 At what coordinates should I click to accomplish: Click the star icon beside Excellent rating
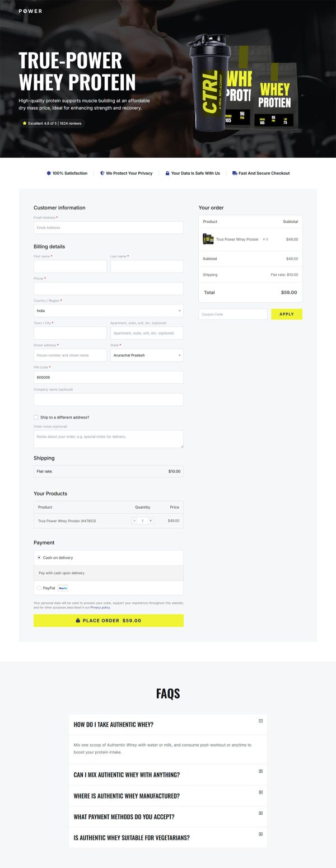25,123
